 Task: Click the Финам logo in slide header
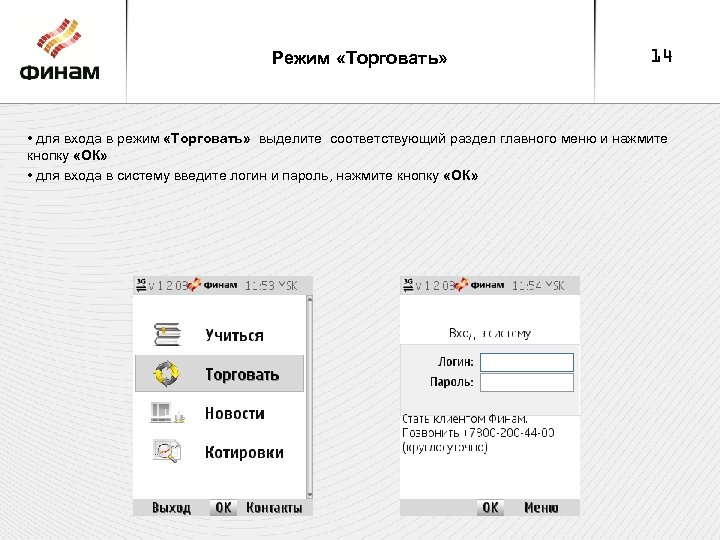pyautogui.click(x=60, y=50)
